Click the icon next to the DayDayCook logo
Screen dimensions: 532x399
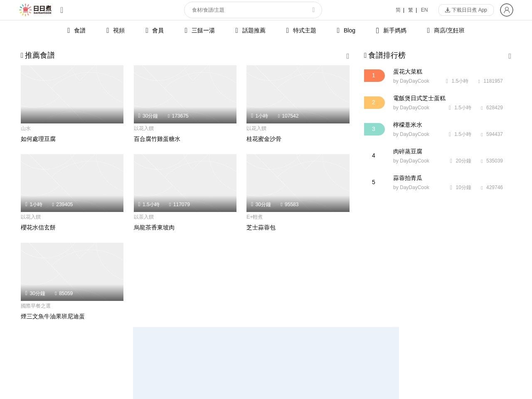tap(62, 10)
